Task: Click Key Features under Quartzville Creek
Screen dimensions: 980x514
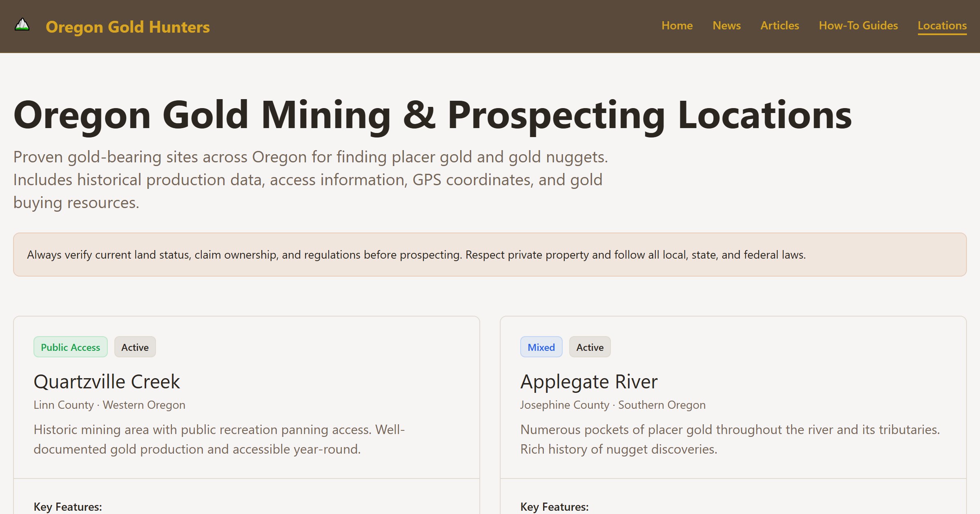Action: 67,507
